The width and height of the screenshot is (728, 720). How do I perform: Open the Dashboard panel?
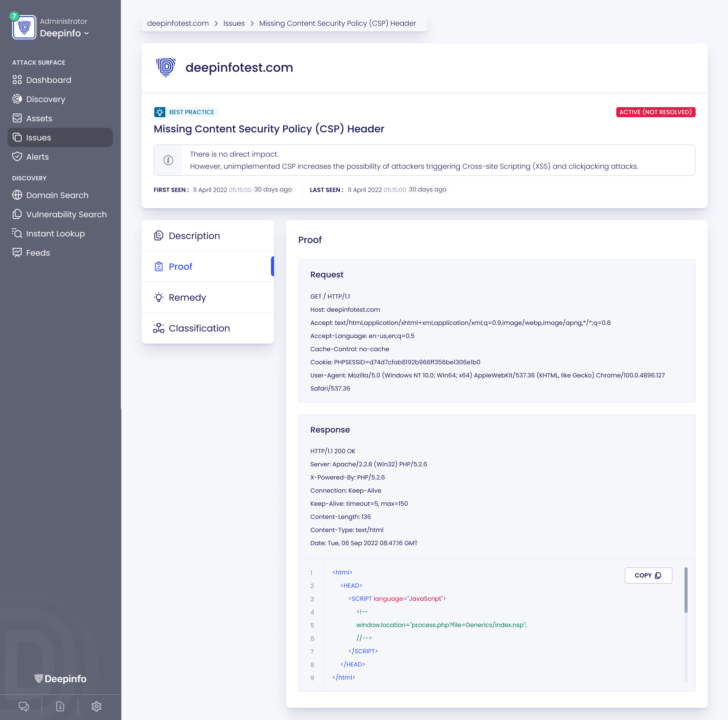[x=49, y=80]
